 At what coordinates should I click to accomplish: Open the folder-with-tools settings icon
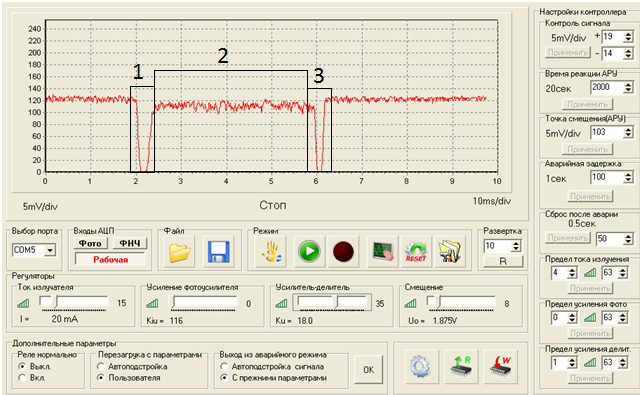(x=449, y=252)
